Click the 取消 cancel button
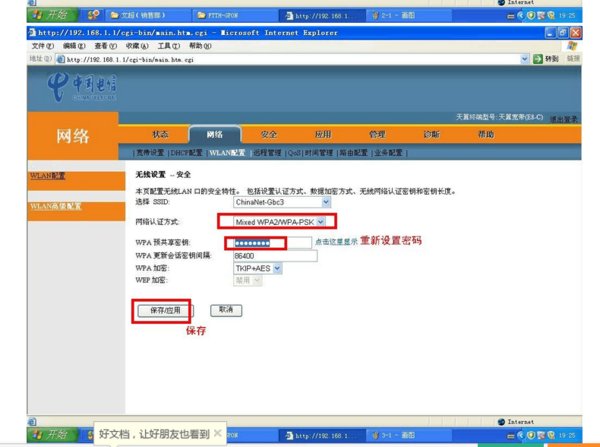This screenshot has width=600, height=447. pyautogui.click(x=226, y=310)
